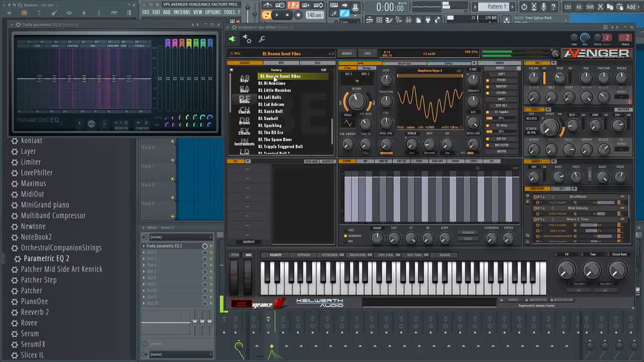This screenshot has height=362, width=644.
Task: Select Maximus in plugin browser
Action: pos(33,184)
